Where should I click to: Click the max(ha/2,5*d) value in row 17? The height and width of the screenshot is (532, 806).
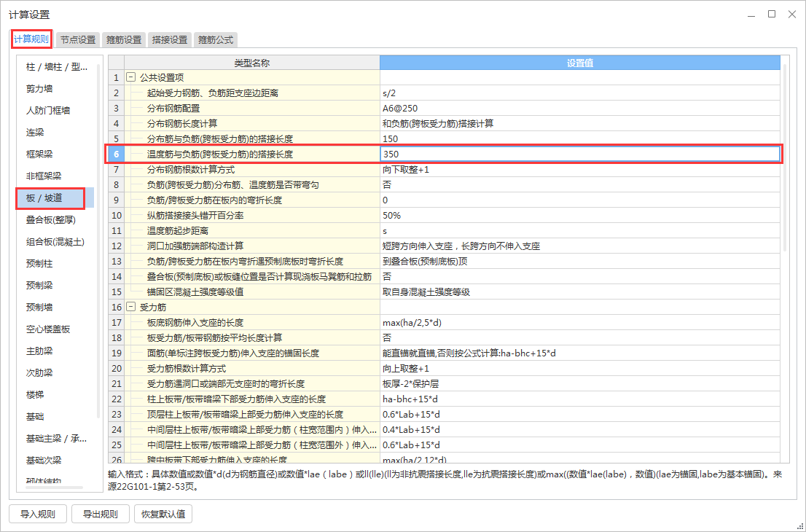[x=580, y=322]
